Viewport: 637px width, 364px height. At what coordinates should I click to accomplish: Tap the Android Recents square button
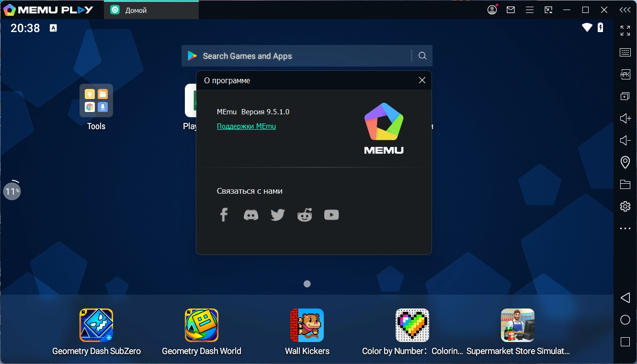(625, 342)
